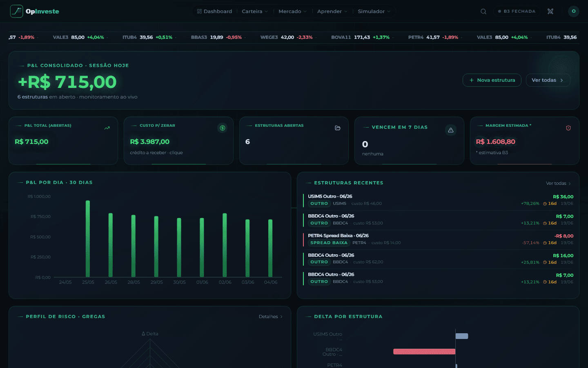Screen dimensions: 588x368
Task: Click +78,26% percentage text
Action: coord(530,204)
